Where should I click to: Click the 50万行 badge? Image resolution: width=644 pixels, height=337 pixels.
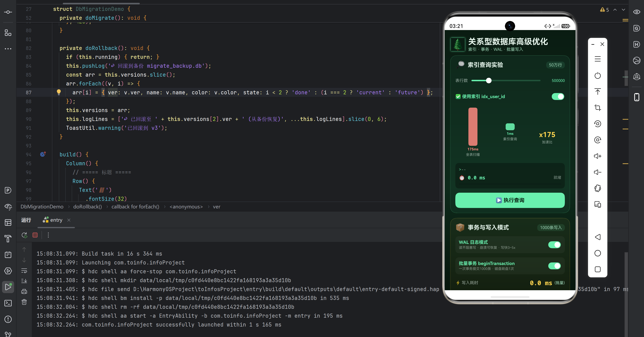[x=555, y=65]
